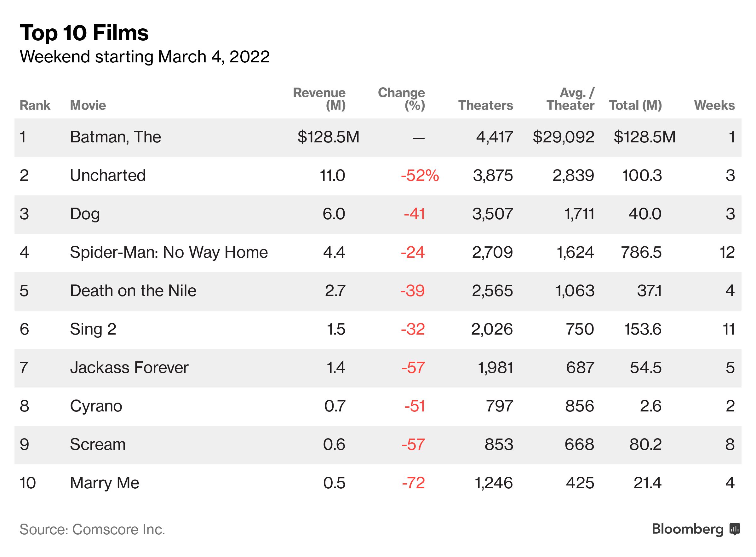This screenshot has height=557, width=756.
Task: Click the Marry Me -72 change value
Action: (413, 483)
